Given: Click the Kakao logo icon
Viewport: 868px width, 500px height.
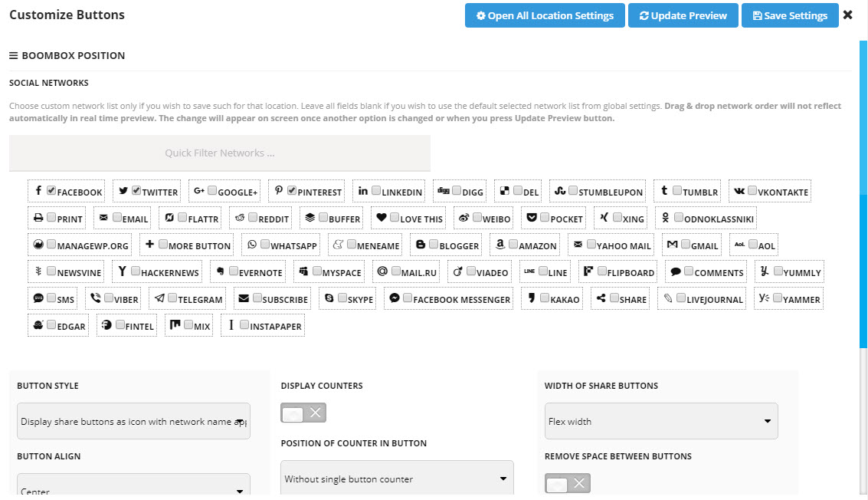Looking at the screenshot, I should pyautogui.click(x=532, y=298).
